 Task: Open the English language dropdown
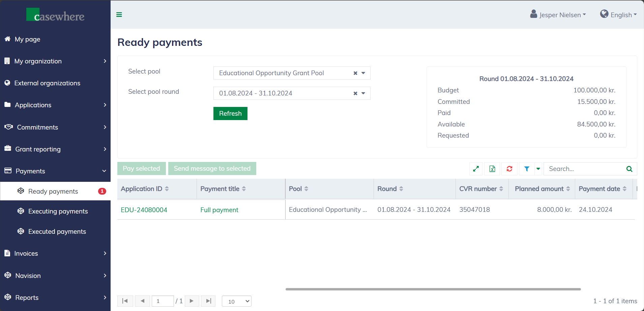tap(618, 15)
